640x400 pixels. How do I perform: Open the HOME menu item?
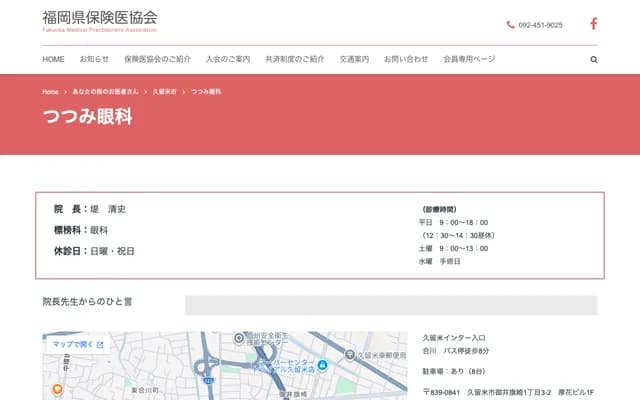coord(53,59)
